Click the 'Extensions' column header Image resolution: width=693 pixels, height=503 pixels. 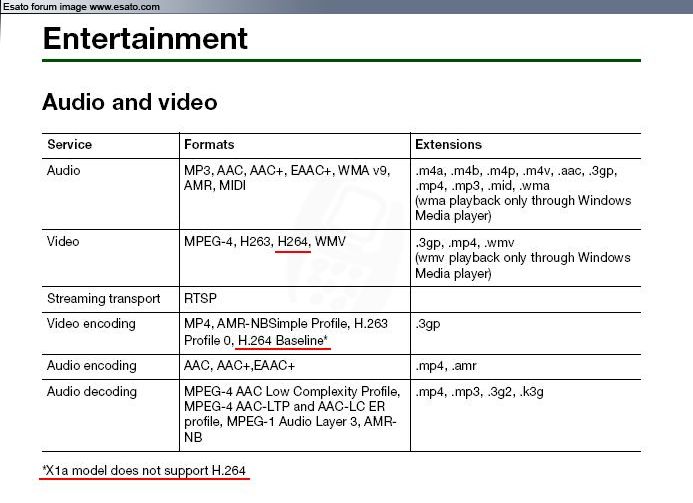[x=448, y=145]
